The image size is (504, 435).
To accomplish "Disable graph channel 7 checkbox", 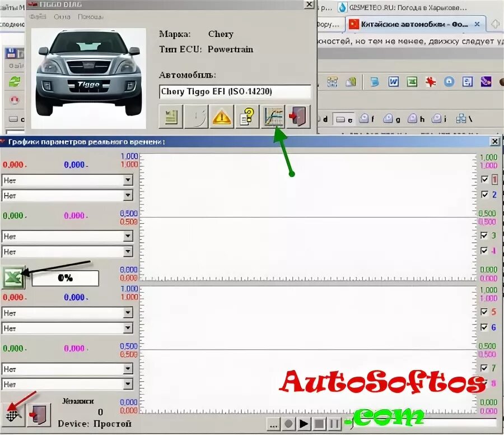I will [x=484, y=368].
